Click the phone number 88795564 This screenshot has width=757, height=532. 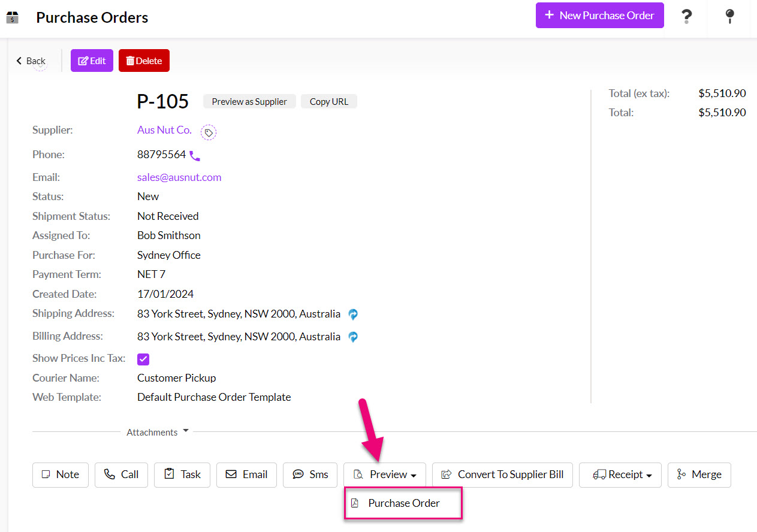pos(161,155)
